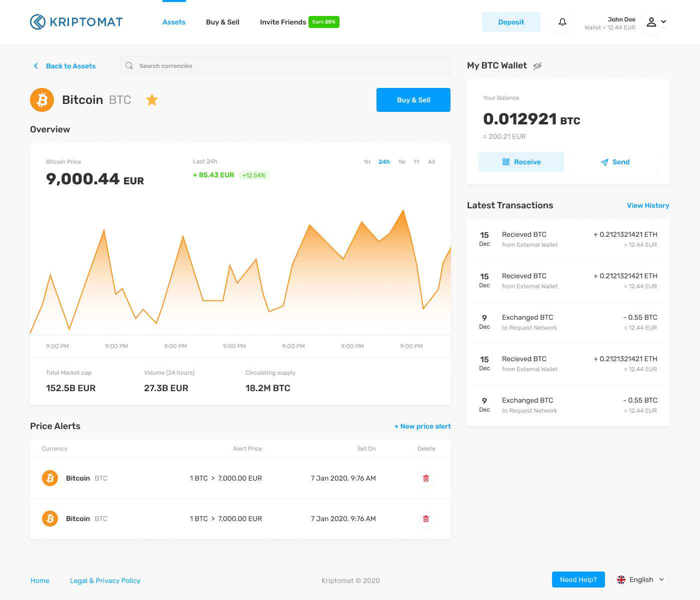700x600 pixels.
Task: Click Bitcoin icon in second alert row
Action: [50, 519]
